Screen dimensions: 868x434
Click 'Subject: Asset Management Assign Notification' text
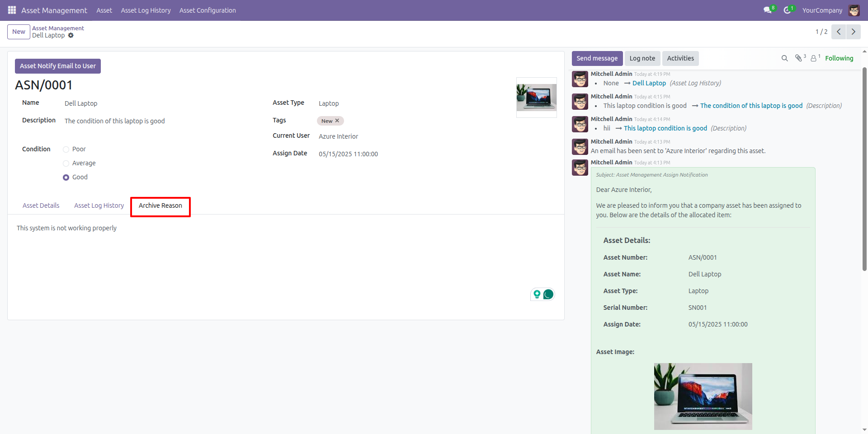(652, 175)
